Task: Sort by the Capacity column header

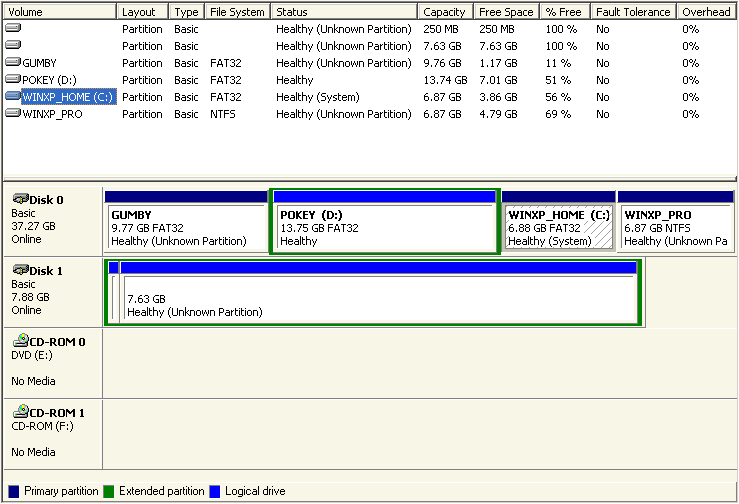Action: point(444,12)
